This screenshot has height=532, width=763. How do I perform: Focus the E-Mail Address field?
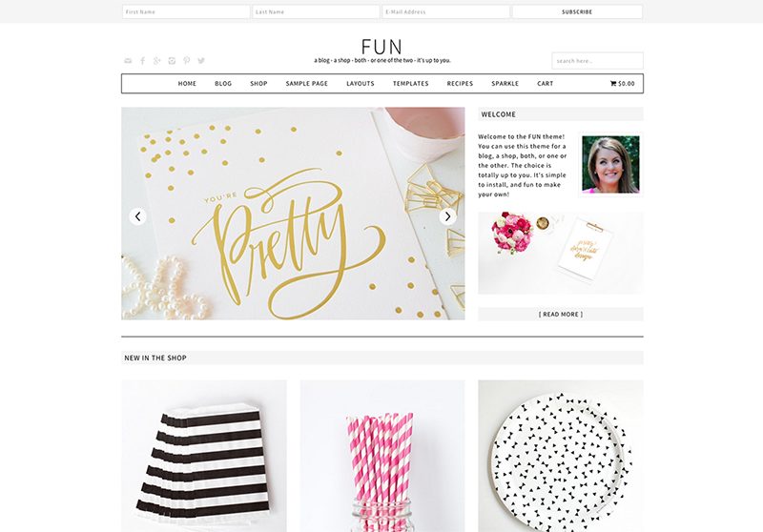point(445,11)
